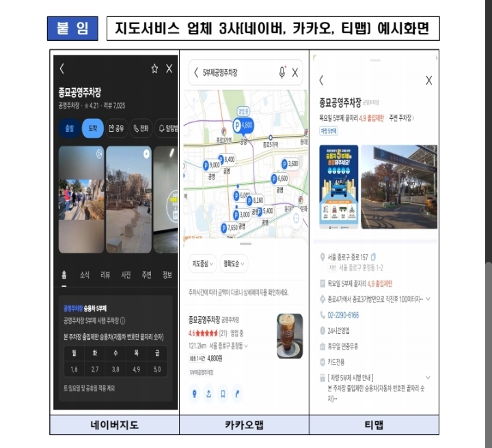Select the 3,000 parking marker

click(241, 214)
